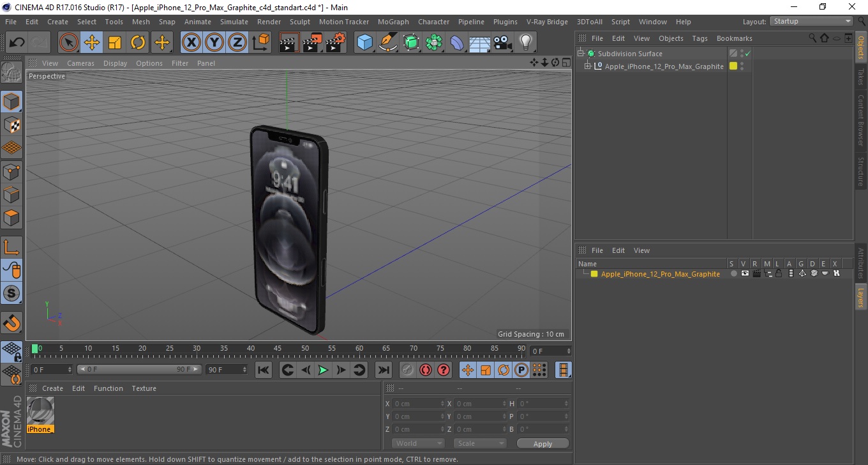The width and height of the screenshot is (868, 465).
Task: Toggle X axis lock
Action: click(191, 43)
